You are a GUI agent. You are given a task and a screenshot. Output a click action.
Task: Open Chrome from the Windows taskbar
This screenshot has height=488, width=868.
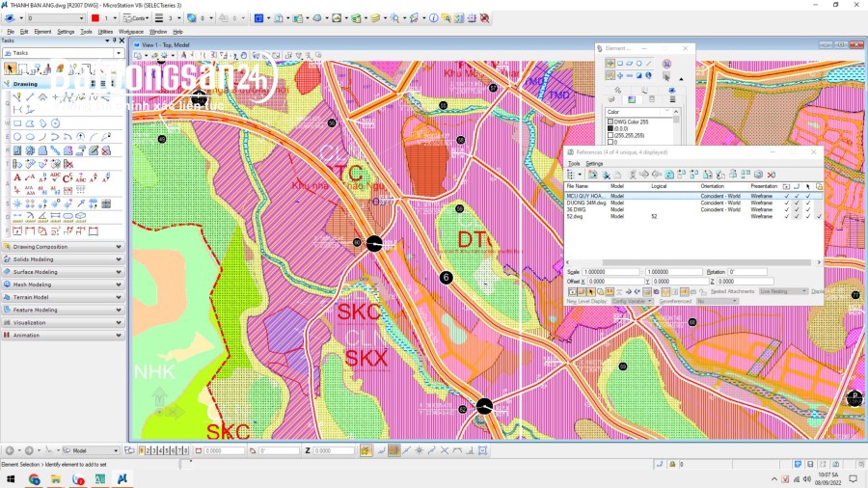coord(35,479)
